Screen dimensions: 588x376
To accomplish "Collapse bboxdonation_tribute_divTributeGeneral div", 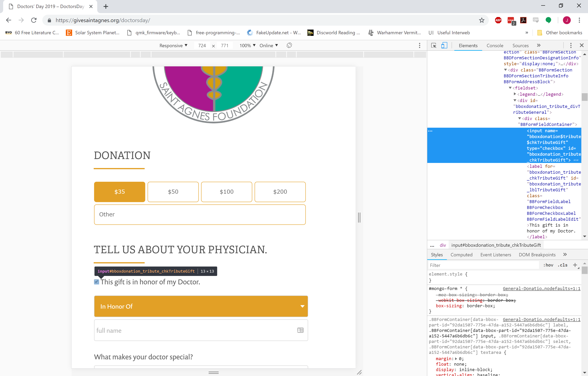I will click(x=515, y=100).
